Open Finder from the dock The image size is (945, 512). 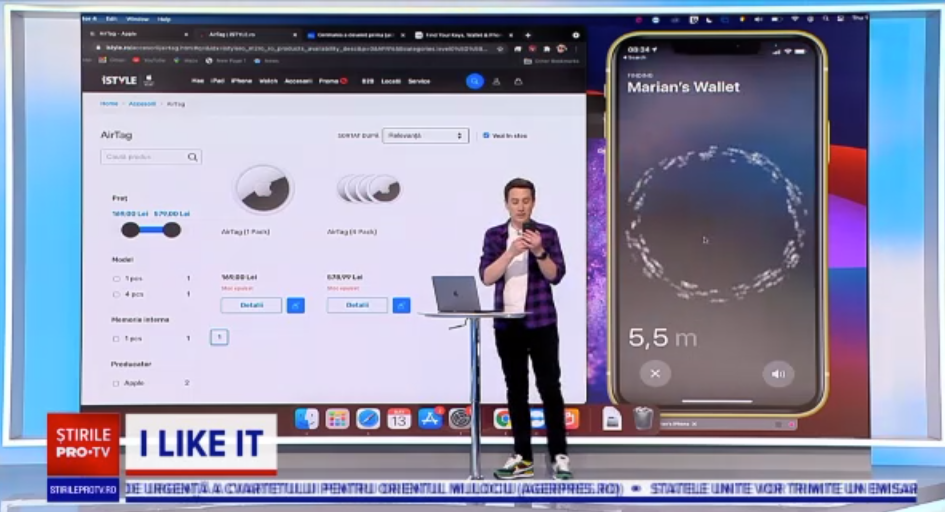click(x=307, y=418)
